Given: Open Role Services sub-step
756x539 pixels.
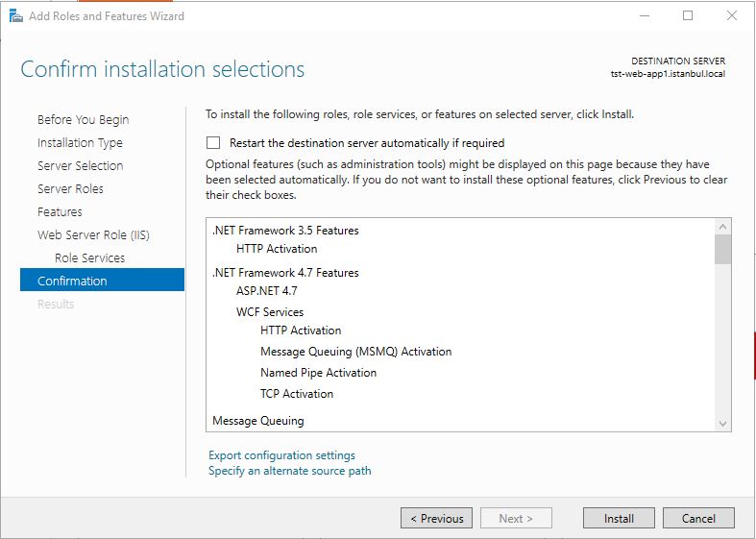Looking at the screenshot, I should tap(89, 257).
